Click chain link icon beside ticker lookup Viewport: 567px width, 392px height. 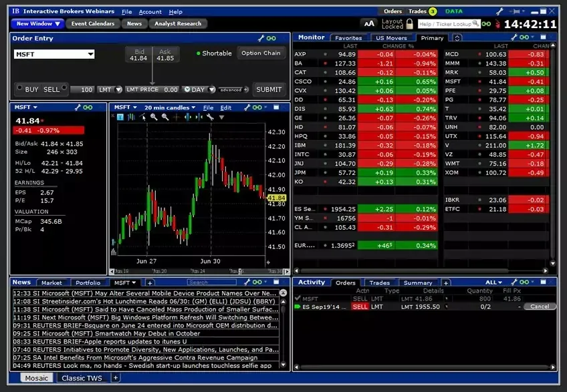[486, 24]
